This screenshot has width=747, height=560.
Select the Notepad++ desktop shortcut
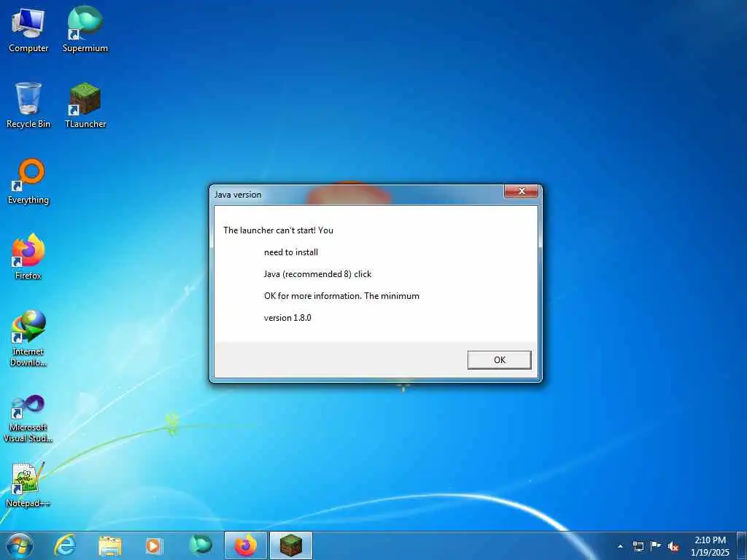(28, 485)
